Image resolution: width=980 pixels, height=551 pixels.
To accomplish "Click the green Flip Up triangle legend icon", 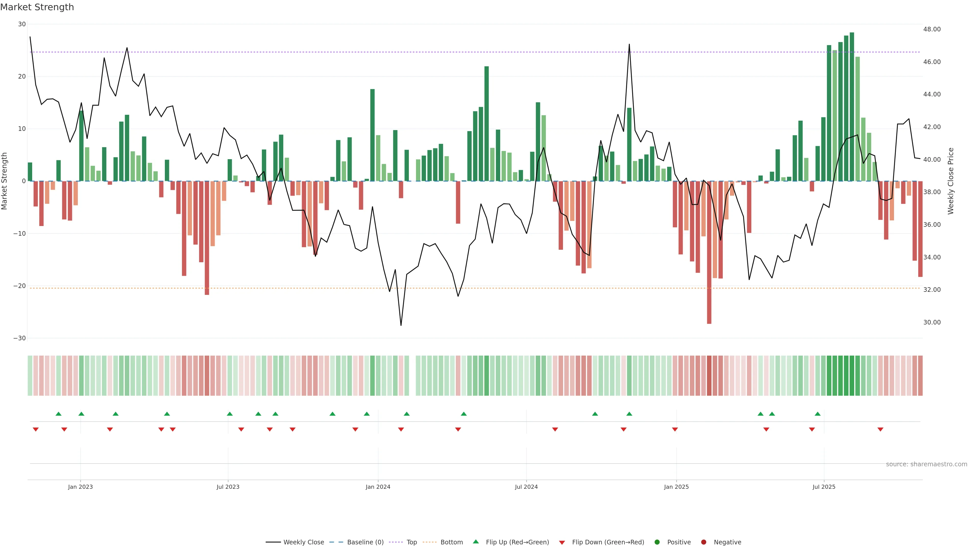I will (475, 542).
